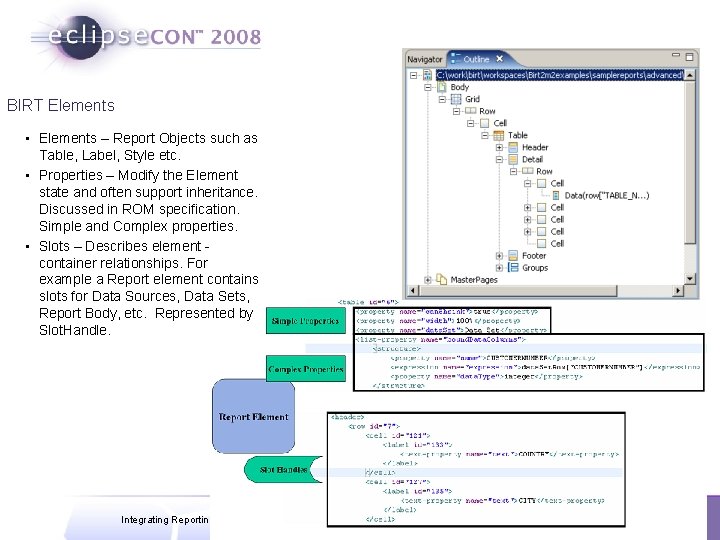Image resolution: width=720 pixels, height=540 pixels.
Task: Click the MasterPages icon
Action: click(441, 279)
